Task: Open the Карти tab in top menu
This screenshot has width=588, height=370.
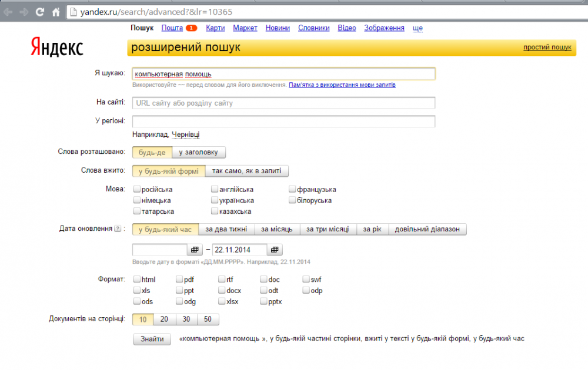Action: [215, 28]
